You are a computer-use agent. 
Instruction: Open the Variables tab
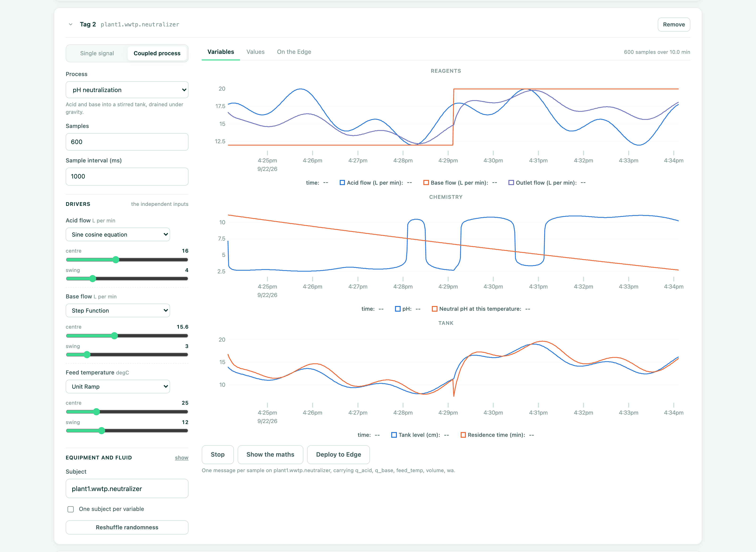[221, 52]
